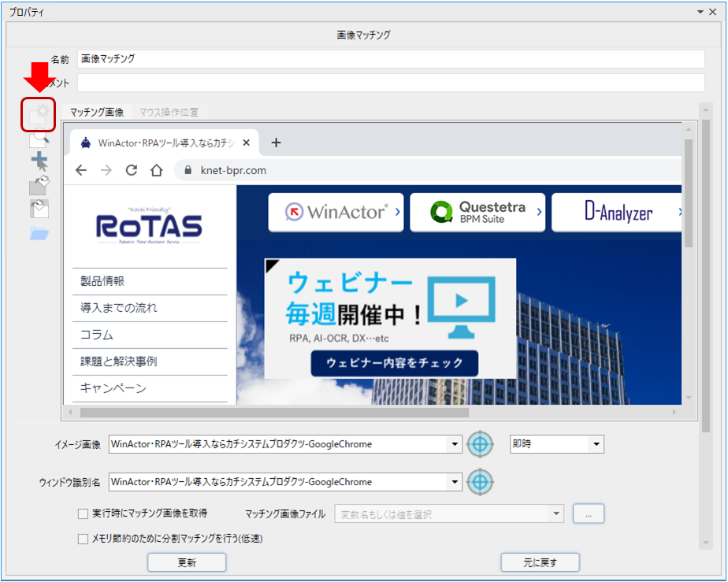Click the padlock icon beside knet-bpr.com
The width and height of the screenshot is (728, 582).
188,170
